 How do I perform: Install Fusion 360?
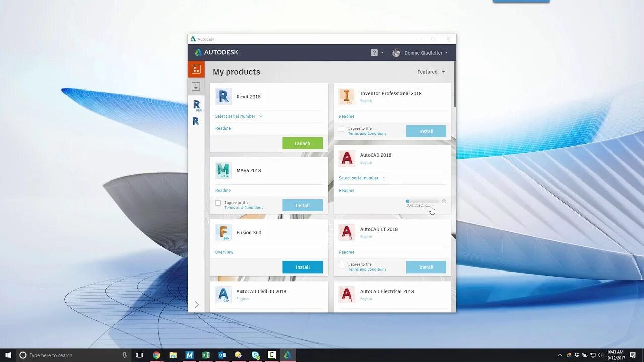[302, 267]
